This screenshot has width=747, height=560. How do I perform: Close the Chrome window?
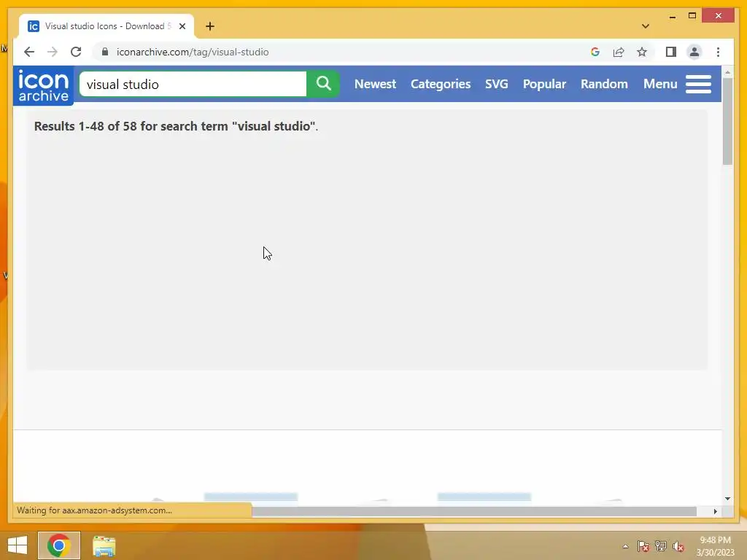719,16
